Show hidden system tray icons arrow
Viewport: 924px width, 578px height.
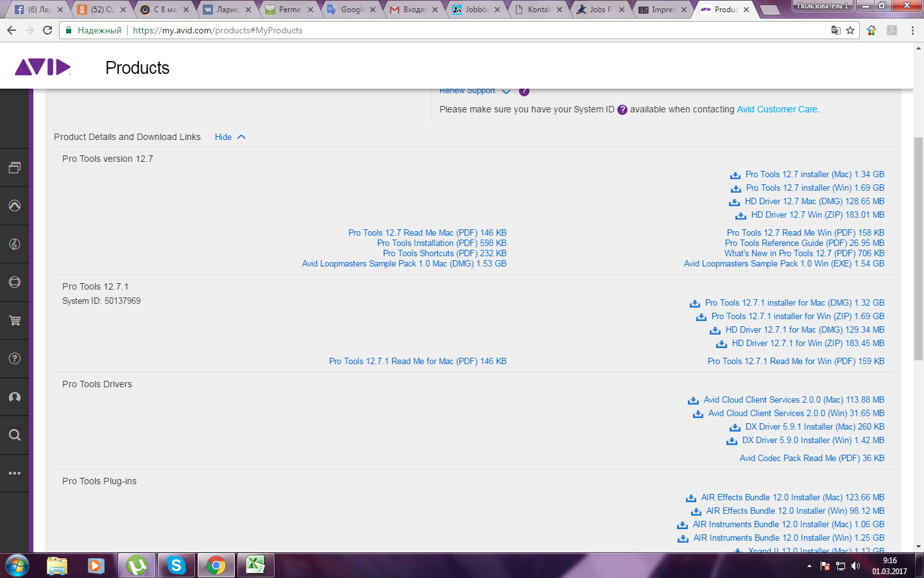tap(809, 566)
